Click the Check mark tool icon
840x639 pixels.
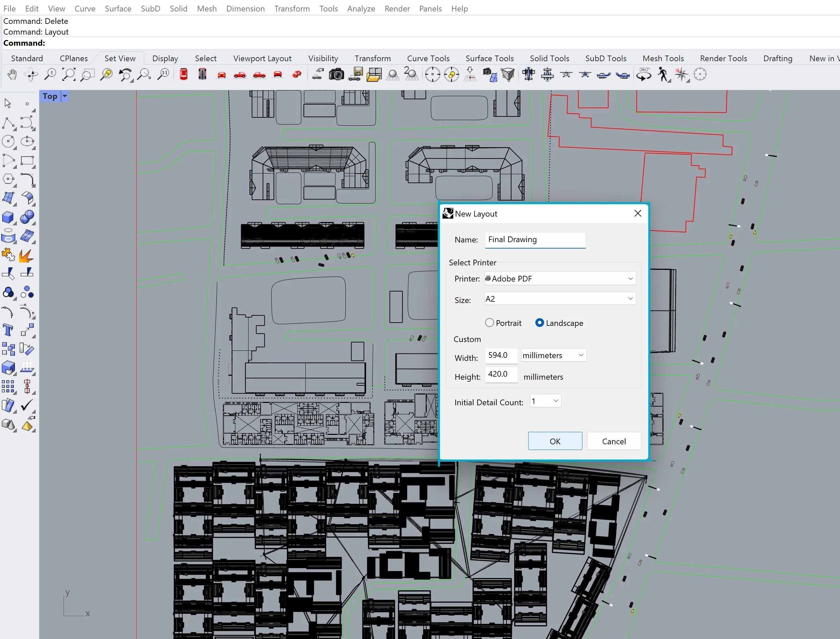click(x=27, y=405)
